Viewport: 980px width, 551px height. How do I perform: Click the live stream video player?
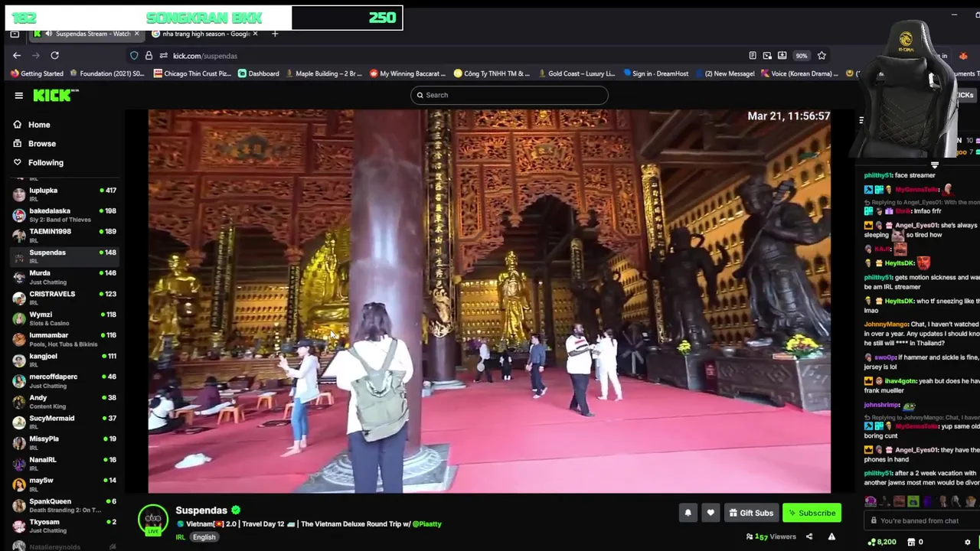pos(489,301)
